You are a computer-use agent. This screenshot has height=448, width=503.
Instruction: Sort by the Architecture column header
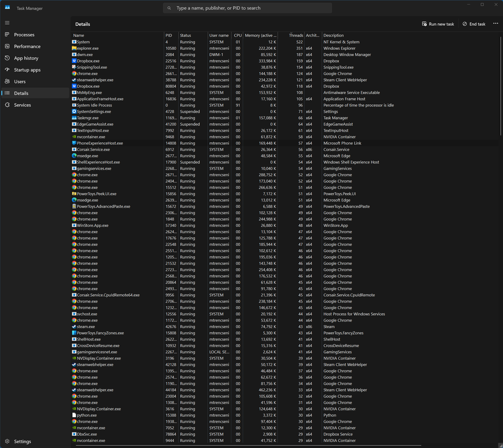pos(313,35)
